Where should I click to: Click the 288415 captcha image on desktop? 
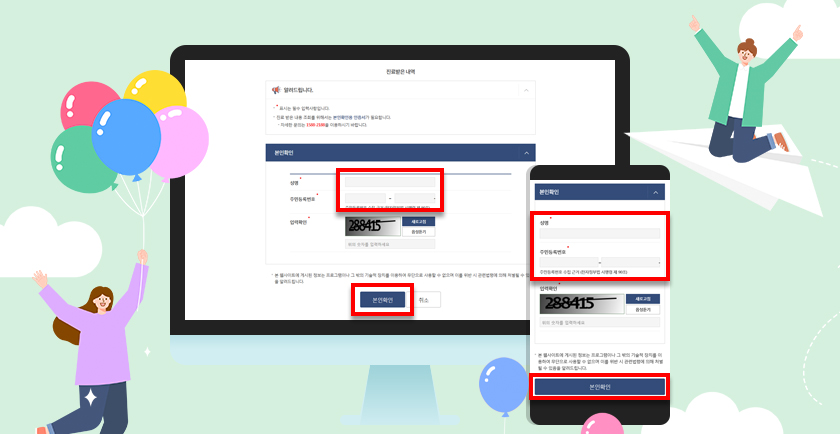point(373,226)
